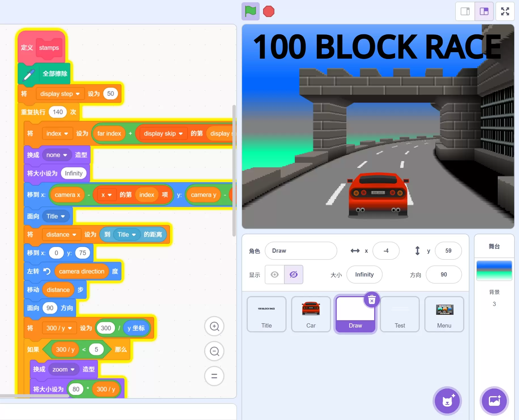Edit the display step value 50

coord(111,94)
